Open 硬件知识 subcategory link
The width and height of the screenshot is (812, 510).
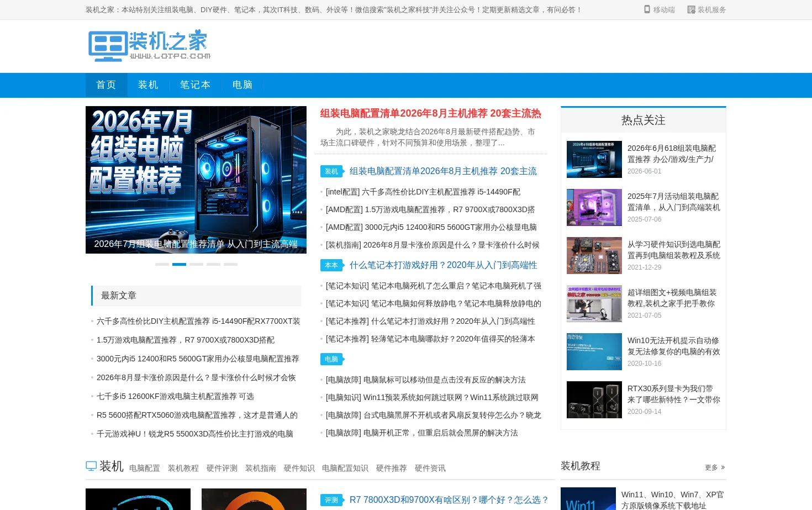(299, 468)
